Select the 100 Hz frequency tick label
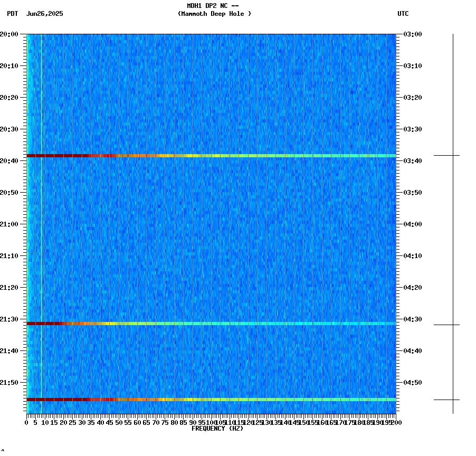The image size is (476, 456). coord(210,422)
